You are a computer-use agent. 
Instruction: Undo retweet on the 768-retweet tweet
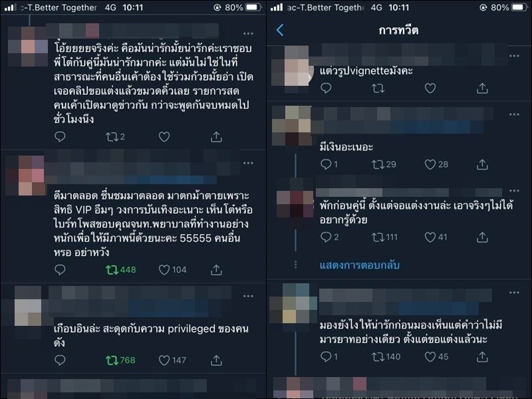point(120,360)
